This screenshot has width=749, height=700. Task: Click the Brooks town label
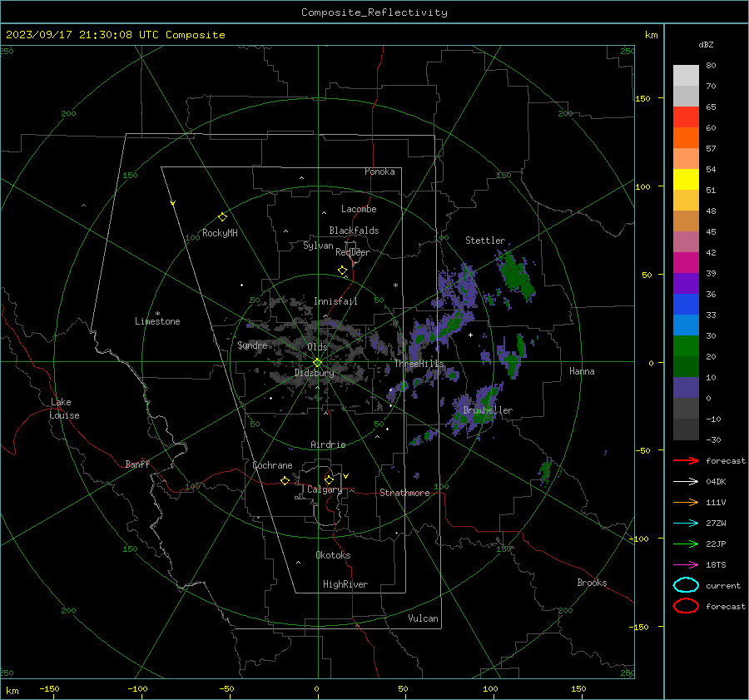pos(592,583)
